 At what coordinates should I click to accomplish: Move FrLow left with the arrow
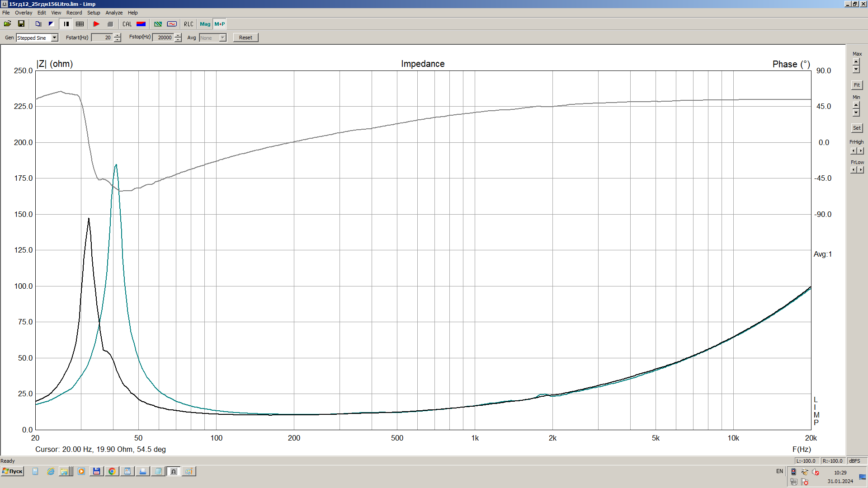(x=854, y=170)
